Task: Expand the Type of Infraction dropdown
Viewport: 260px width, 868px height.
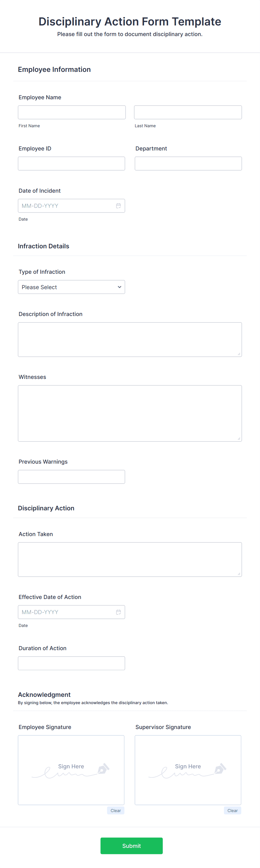Action: tap(71, 287)
